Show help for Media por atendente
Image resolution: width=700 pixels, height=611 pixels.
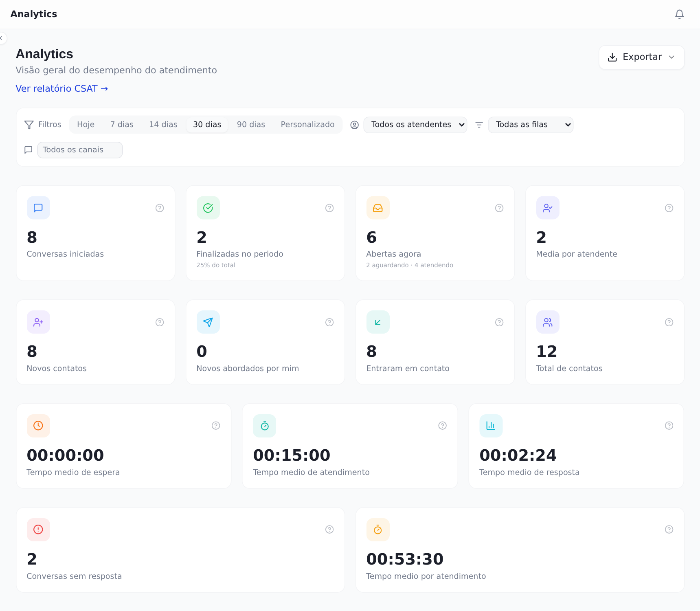click(x=669, y=208)
